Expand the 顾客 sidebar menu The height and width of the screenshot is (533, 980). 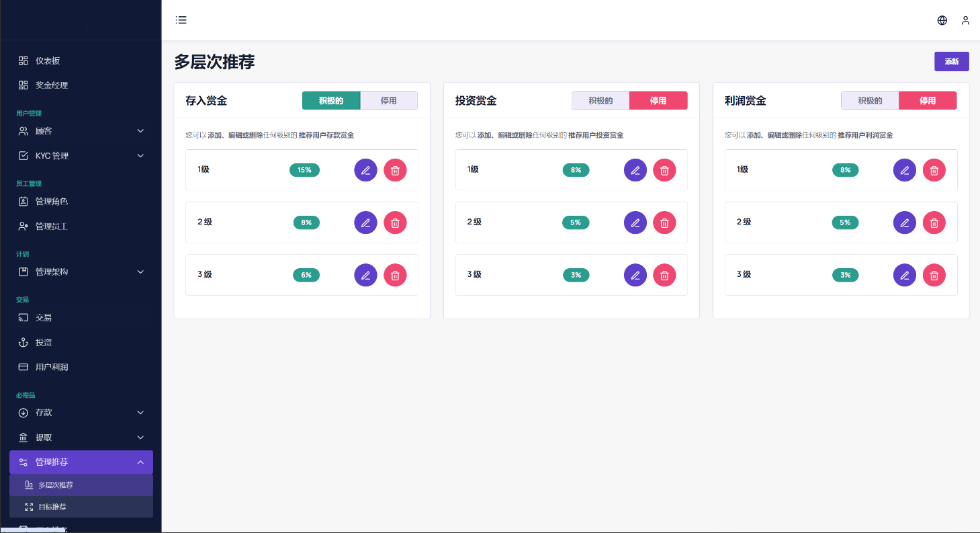pos(81,131)
